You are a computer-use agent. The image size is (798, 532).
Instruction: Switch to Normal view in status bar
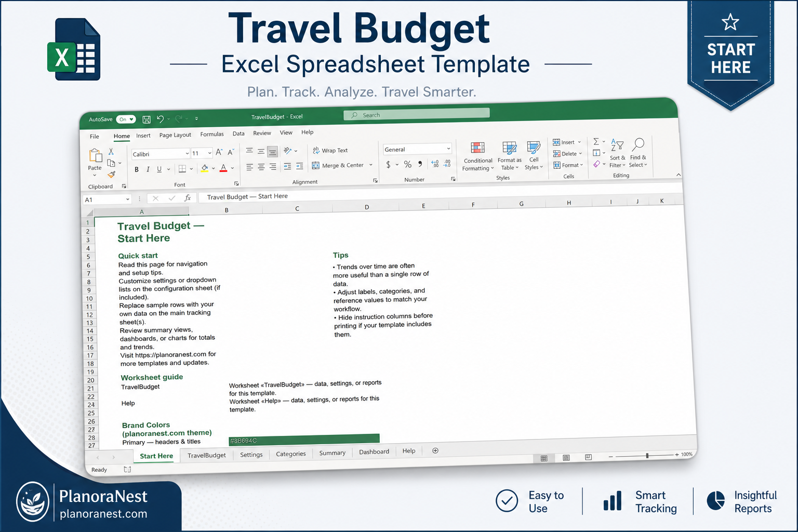(x=544, y=458)
